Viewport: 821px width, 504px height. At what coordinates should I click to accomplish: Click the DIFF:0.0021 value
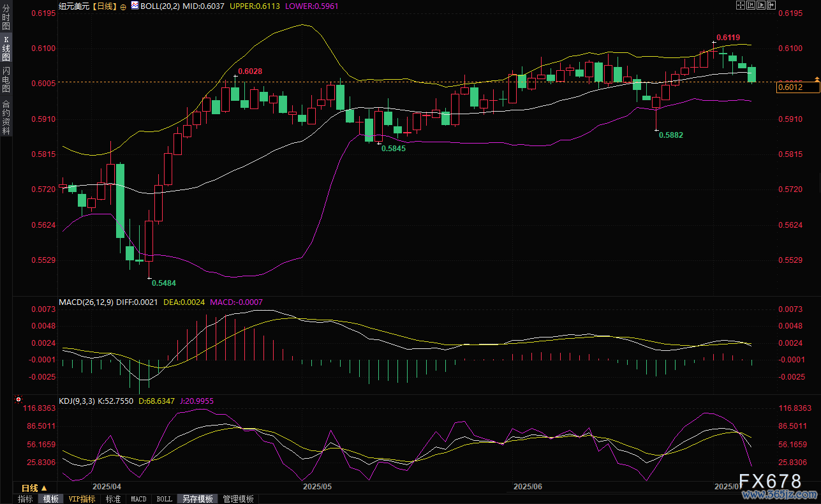click(x=136, y=302)
